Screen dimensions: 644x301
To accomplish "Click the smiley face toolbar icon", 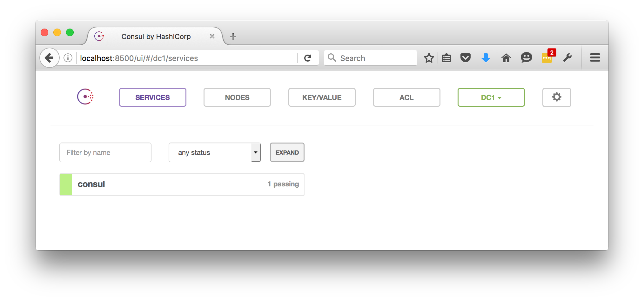I will click(526, 57).
